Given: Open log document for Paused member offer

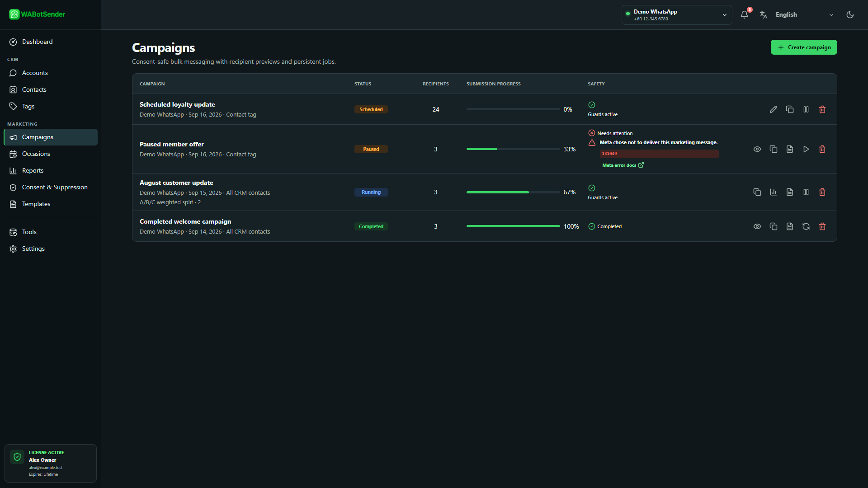Looking at the screenshot, I should tap(790, 149).
